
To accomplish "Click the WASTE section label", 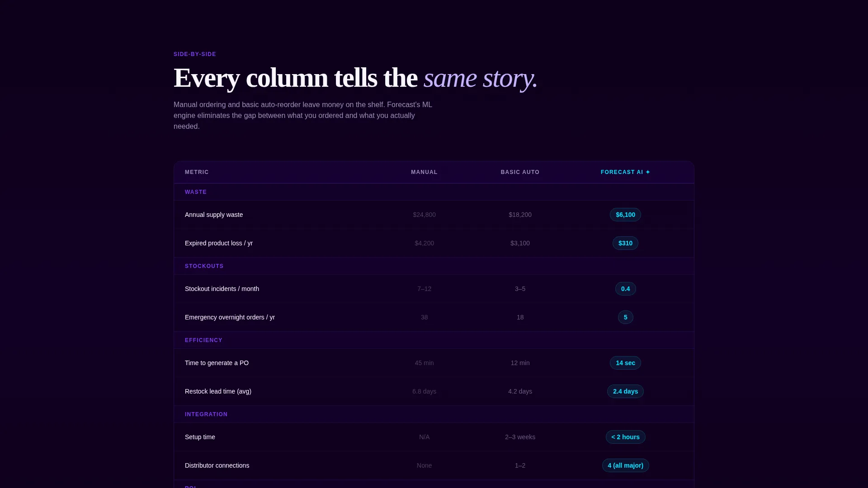I will (196, 192).
